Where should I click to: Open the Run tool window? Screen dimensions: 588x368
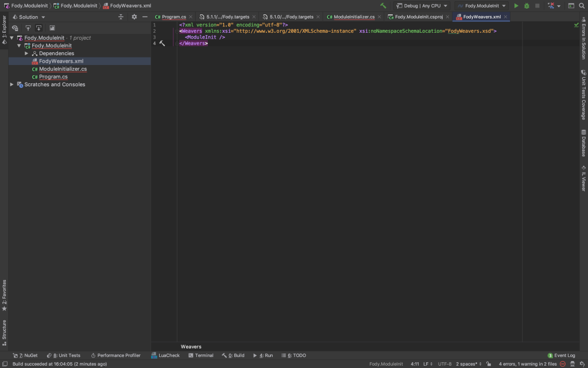(263, 355)
